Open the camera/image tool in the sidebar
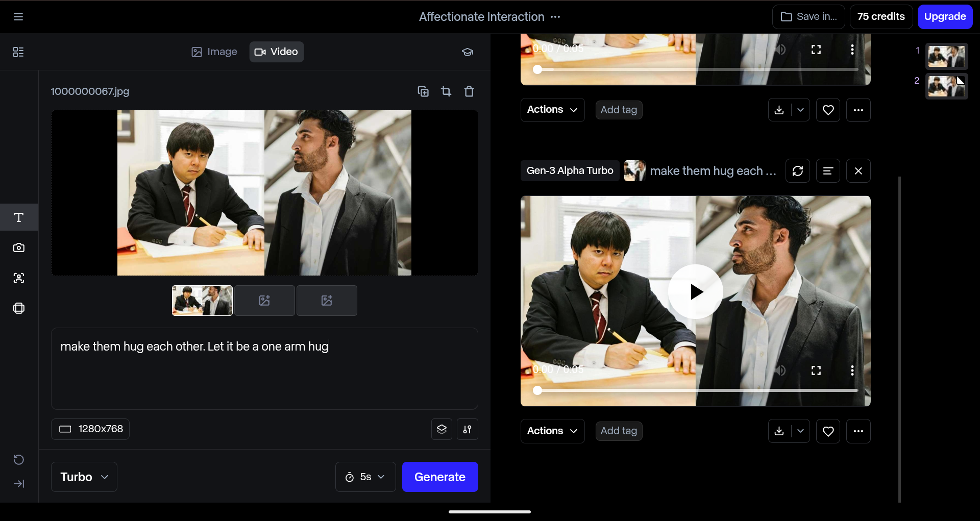The width and height of the screenshot is (980, 521). [19, 248]
